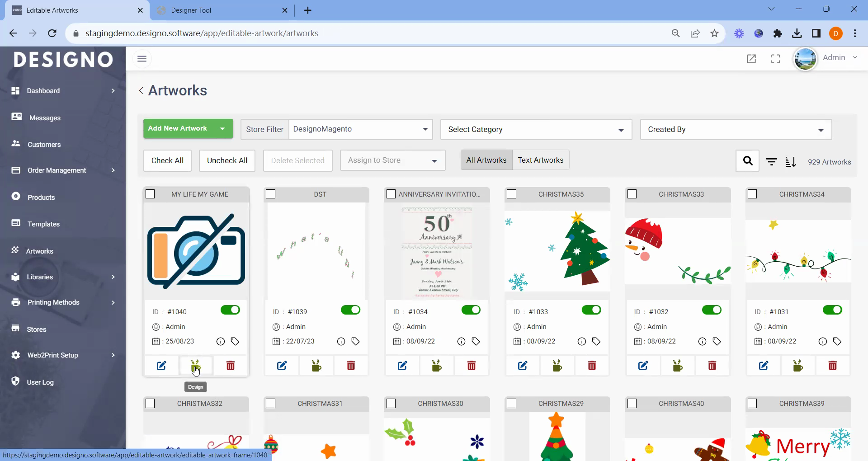Click the tag icon on CHRISTMAS33 card
Image resolution: width=868 pixels, height=461 pixels.
[717, 341]
